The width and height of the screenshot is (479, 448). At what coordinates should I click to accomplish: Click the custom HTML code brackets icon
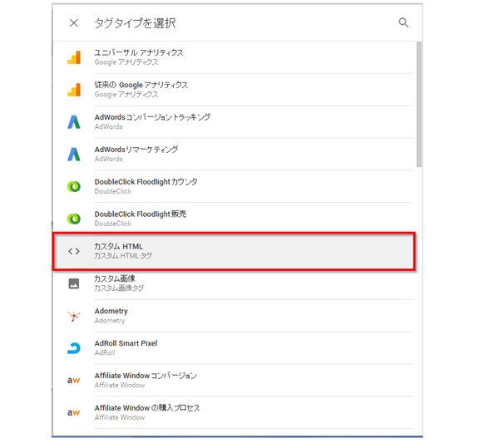[74, 251]
